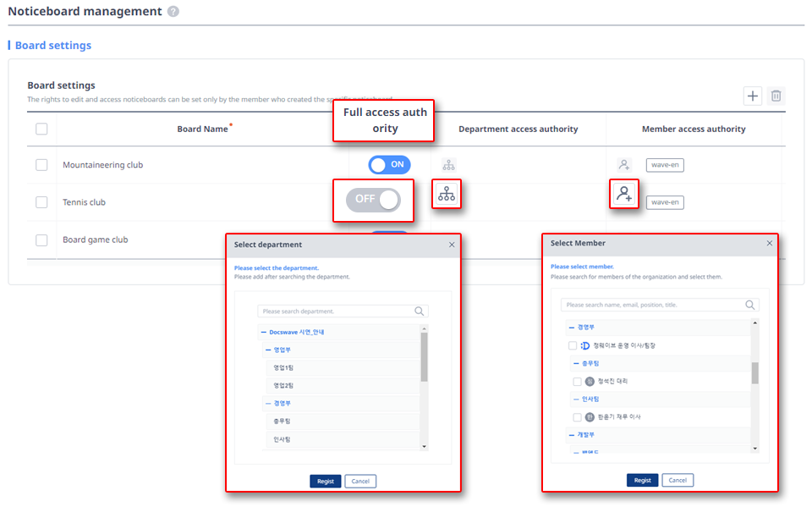Click the blue D avatar in member list
Image resolution: width=812 pixels, height=507 pixels.
[x=584, y=346]
